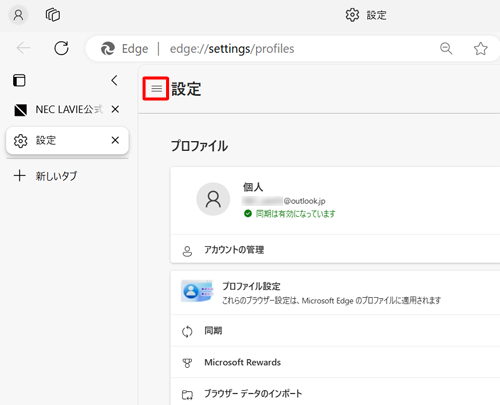Open the settings hamburger menu
The height and width of the screenshot is (405, 500).
(156, 89)
